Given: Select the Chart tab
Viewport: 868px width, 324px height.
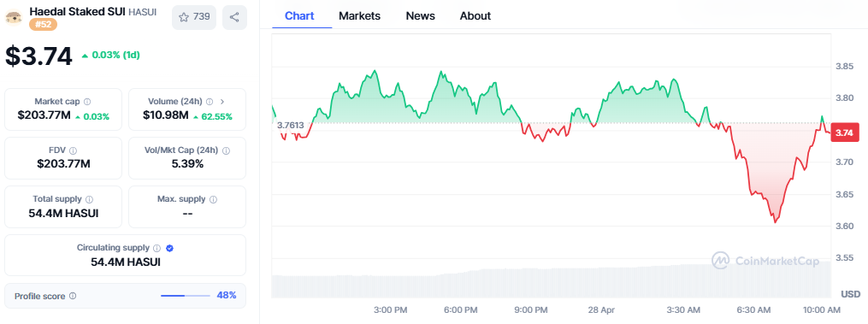Looking at the screenshot, I should [x=299, y=16].
